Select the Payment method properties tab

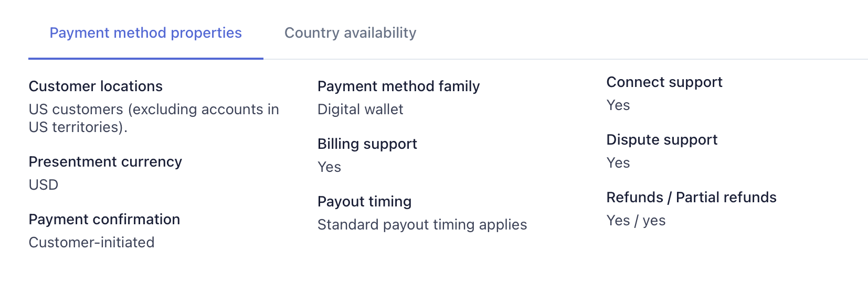(x=145, y=33)
